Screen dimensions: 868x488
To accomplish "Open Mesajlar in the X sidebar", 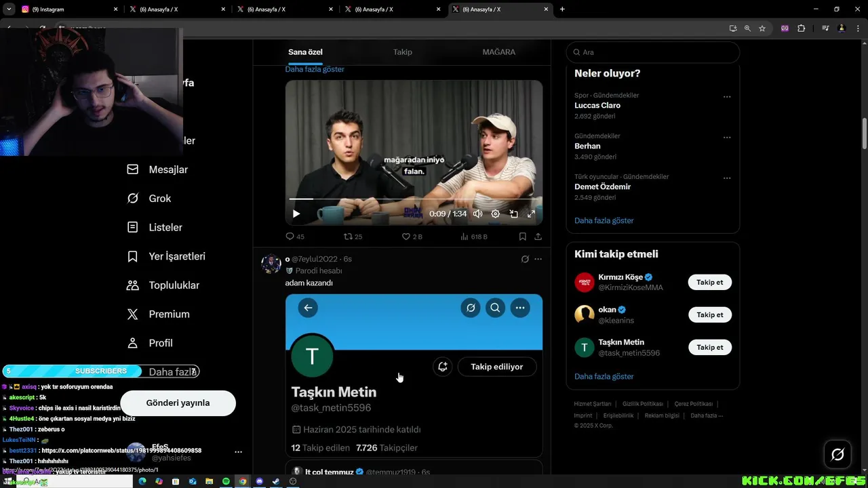I will point(157,169).
